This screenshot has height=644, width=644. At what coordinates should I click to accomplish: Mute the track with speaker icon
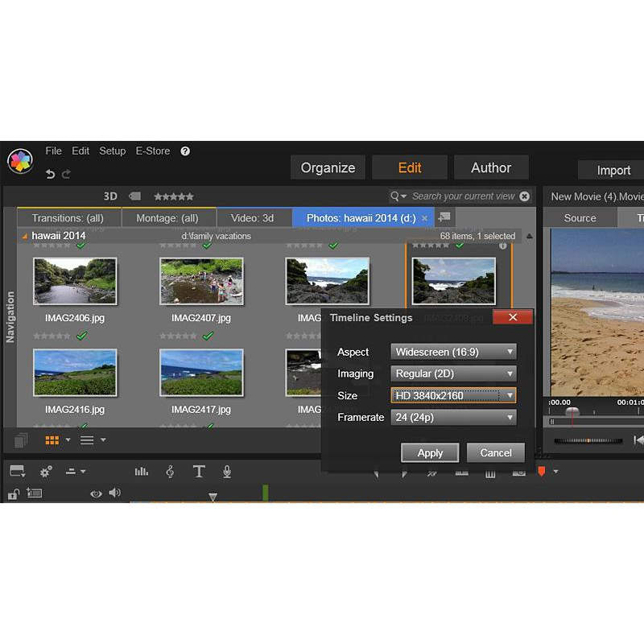[x=114, y=493]
